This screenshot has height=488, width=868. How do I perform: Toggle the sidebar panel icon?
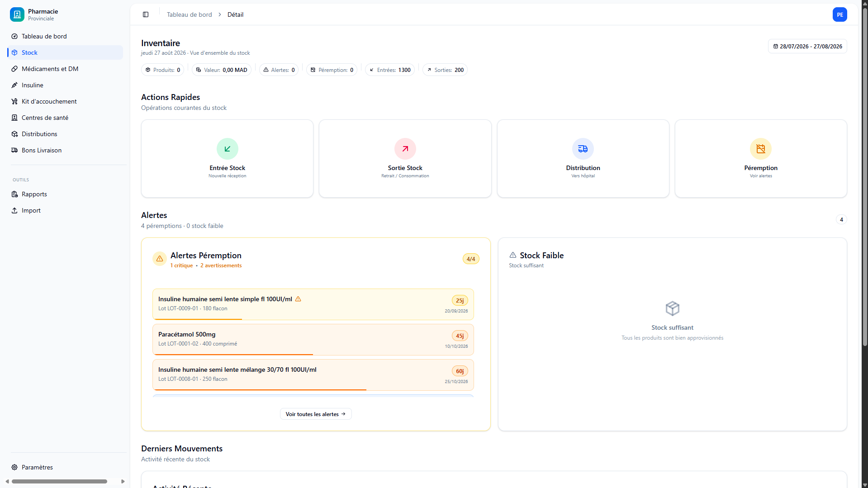pos(146,14)
